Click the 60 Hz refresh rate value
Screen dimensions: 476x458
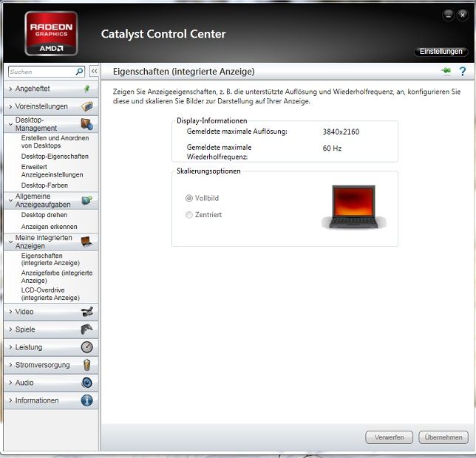tap(332, 148)
